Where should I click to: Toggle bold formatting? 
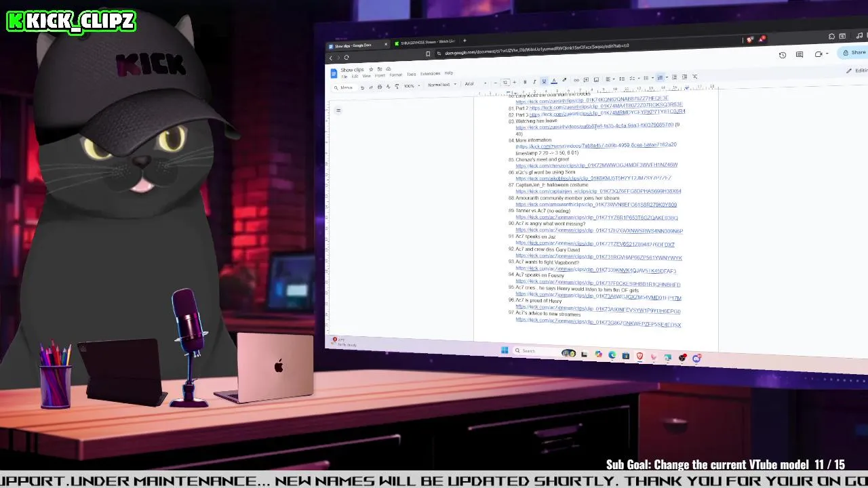(x=524, y=82)
